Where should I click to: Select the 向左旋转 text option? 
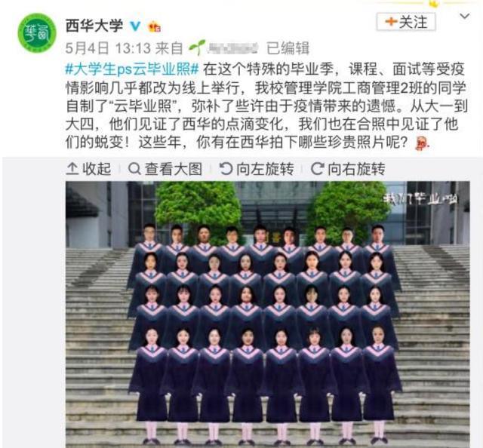coord(265,169)
